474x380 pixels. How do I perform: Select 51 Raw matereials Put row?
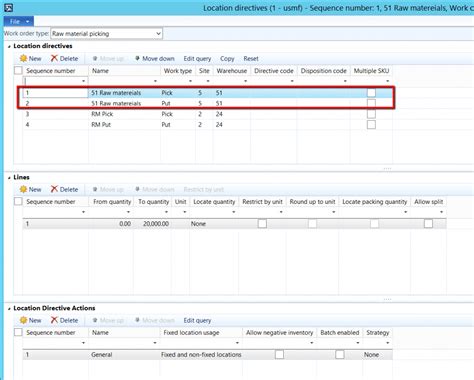tap(207, 103)
